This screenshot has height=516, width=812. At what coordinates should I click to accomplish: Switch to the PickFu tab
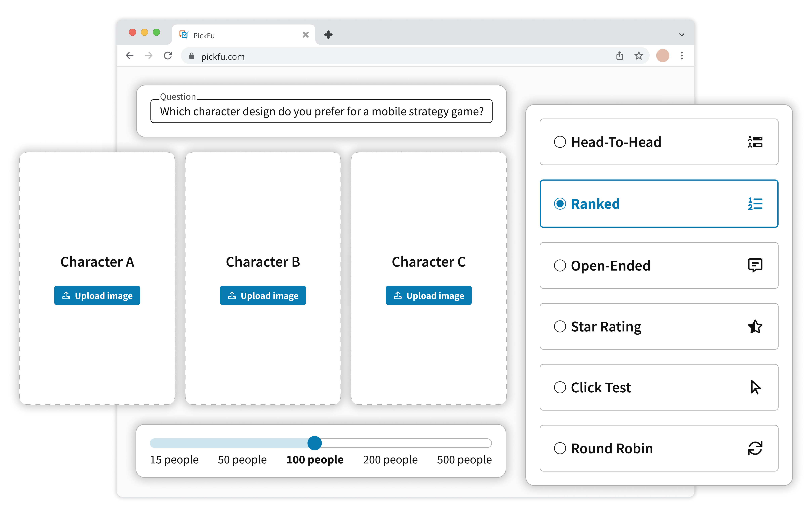pos(236,35)
